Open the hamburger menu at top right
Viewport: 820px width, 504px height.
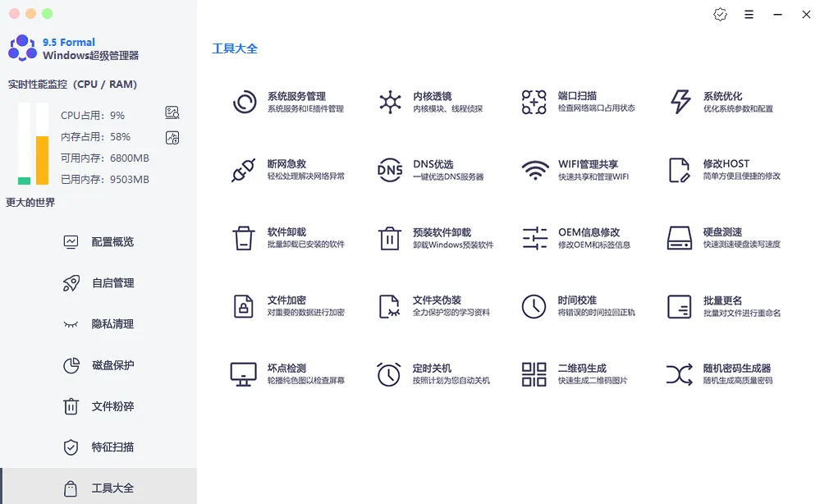749,14
